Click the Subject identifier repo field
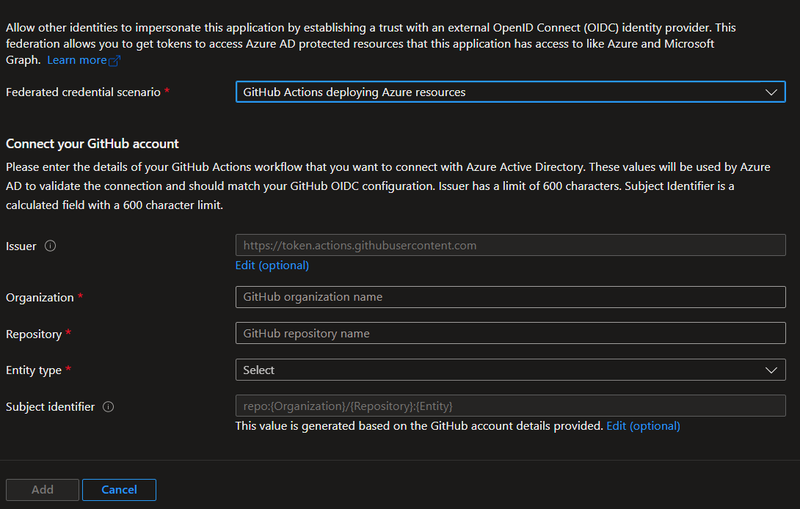This screenshot has height=509, width=800. 510,406
